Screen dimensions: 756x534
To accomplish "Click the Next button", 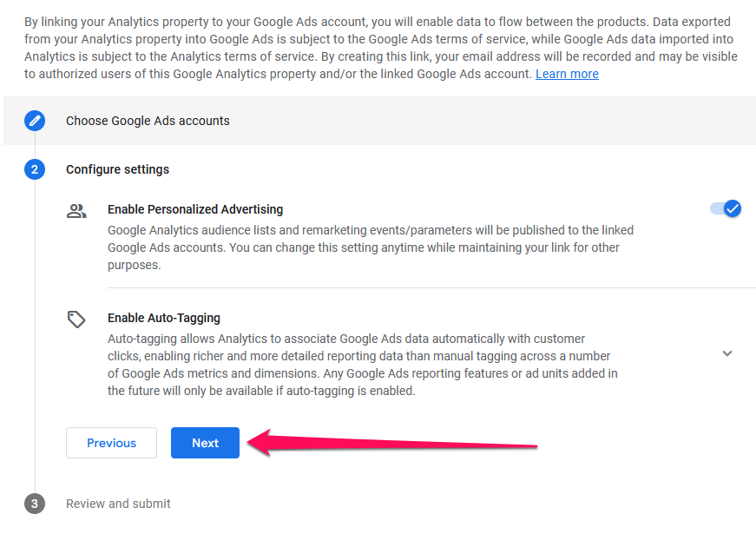I will [205, 443].
